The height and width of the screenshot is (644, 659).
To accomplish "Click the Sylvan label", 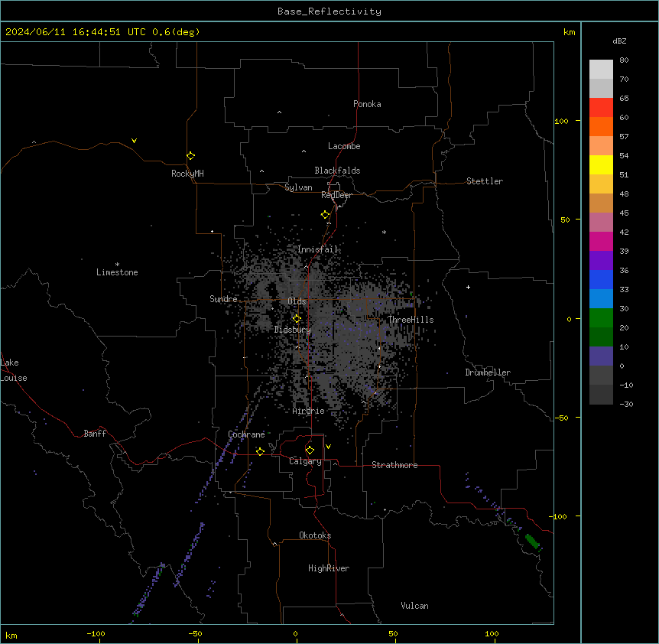I will pos(298,187).
